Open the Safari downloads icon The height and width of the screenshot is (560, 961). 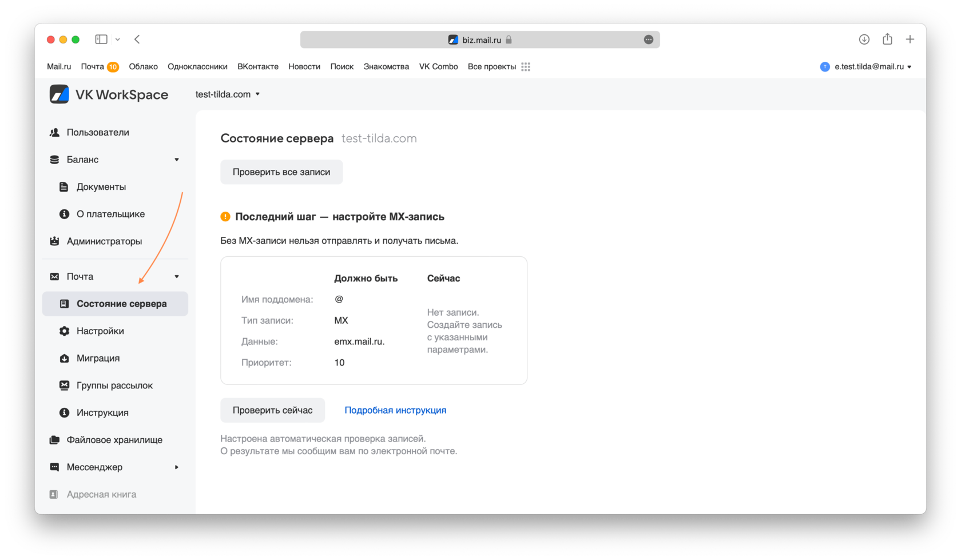864,39
